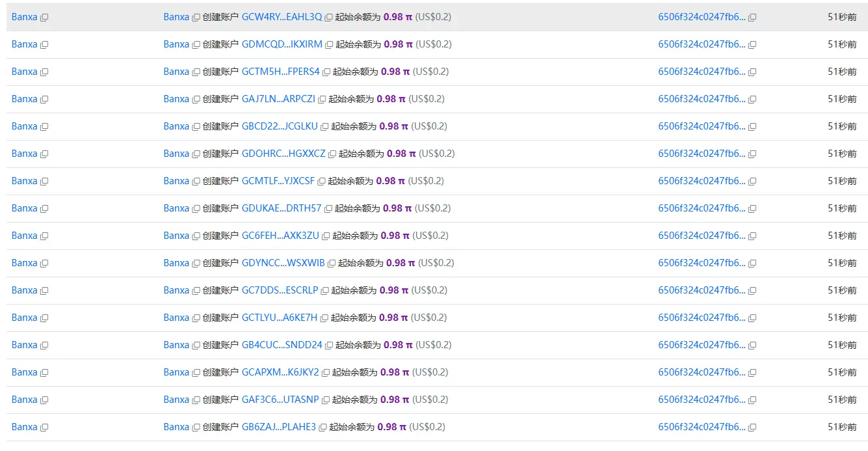
Task: Open account GAJ7LN...ARPCZI
Action: pyautogui.click(x=278, y=99)
